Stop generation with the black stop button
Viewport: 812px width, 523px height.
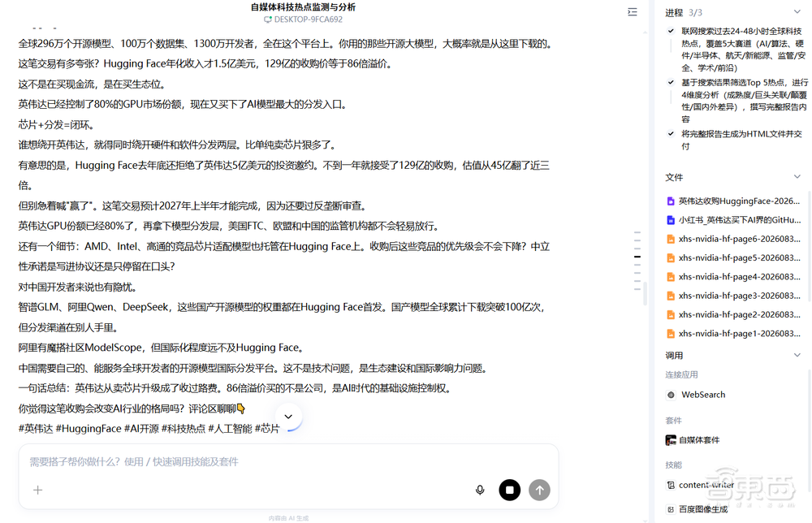pos(510,490)
